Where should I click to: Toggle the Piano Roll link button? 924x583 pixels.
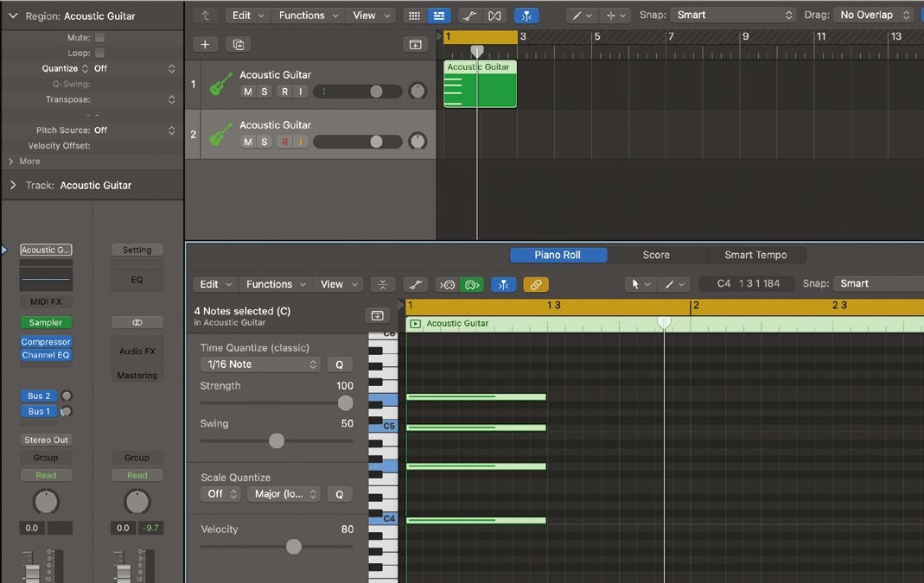point(536,284)
